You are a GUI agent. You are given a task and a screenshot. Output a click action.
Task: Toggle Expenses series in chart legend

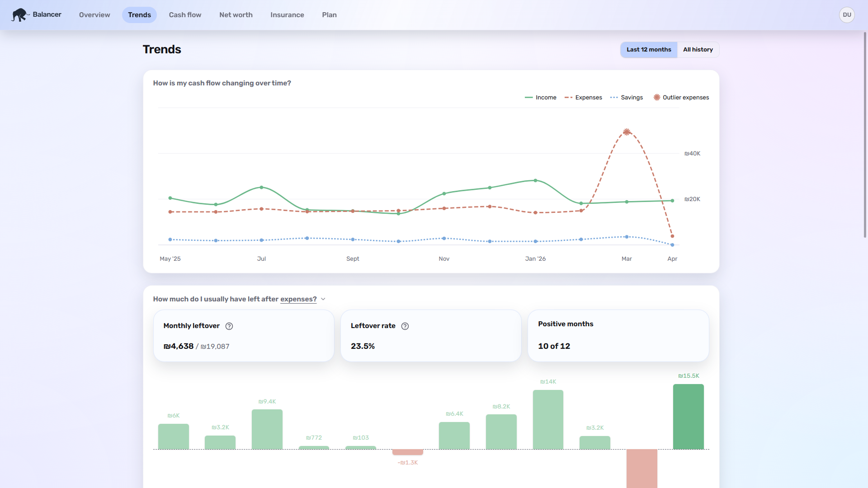(583, 98)
